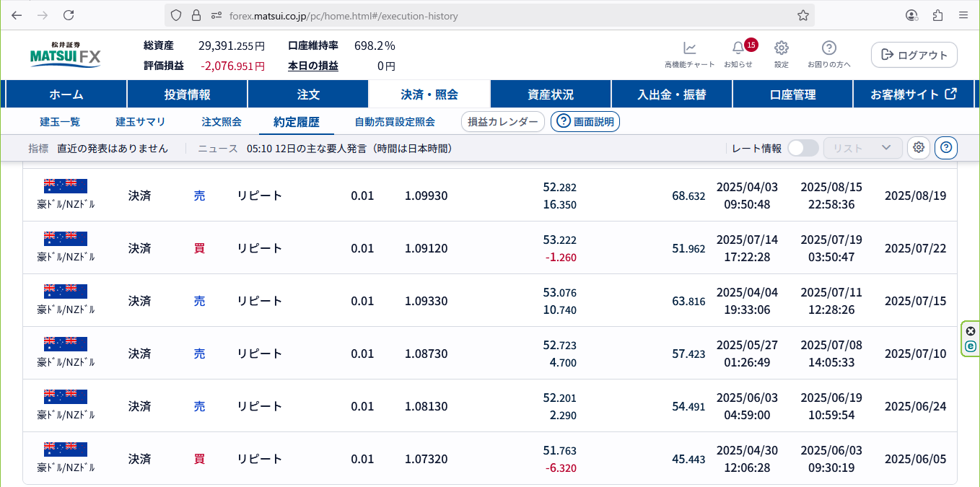The width and height of the screenshot is (980, 487).
Task: Open the 損益カレンダー button
Action: pos(502,122)
